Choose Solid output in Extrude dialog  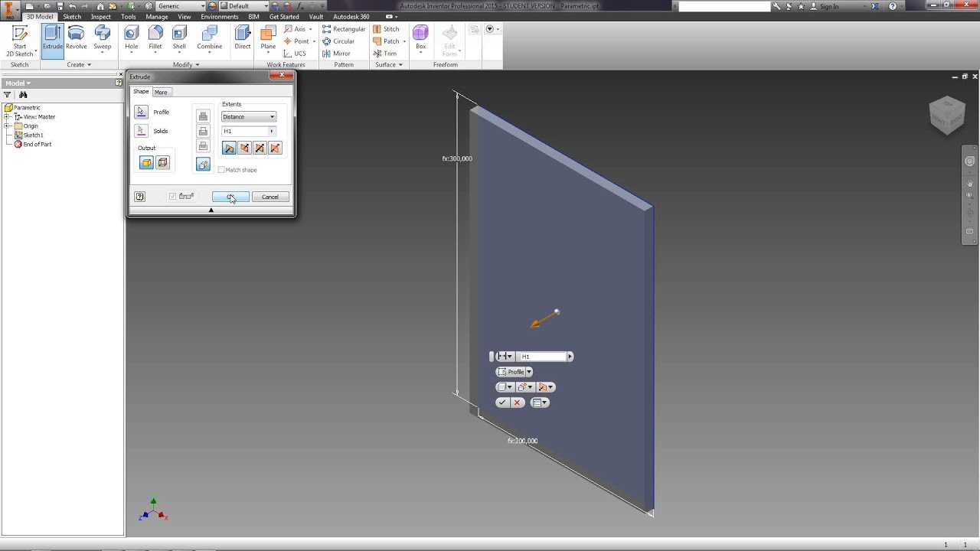146,162
